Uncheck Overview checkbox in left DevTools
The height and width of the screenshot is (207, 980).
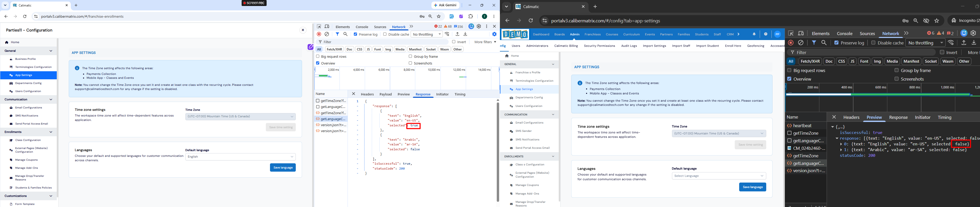pos(318,63)
